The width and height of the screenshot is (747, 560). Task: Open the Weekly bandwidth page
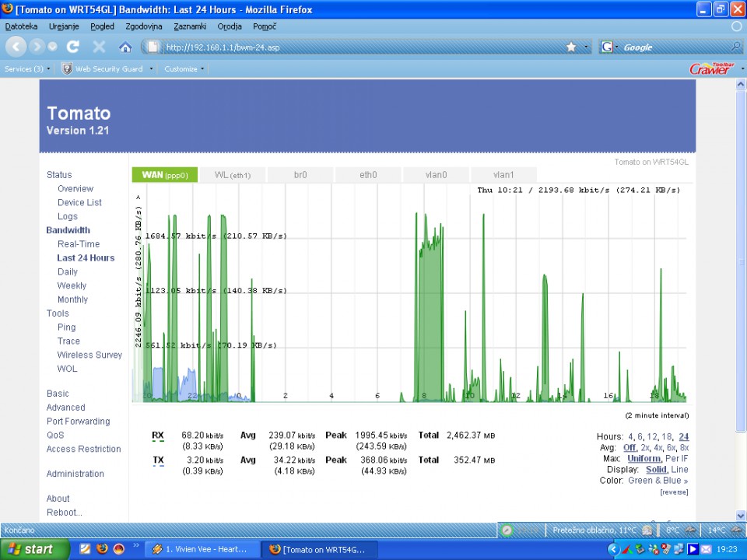[72, 285]
